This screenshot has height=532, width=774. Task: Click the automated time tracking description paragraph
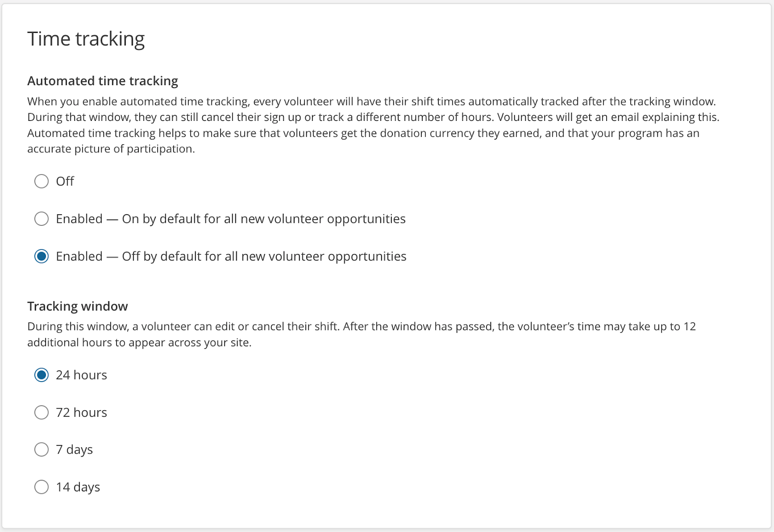[x=373, y=125]
